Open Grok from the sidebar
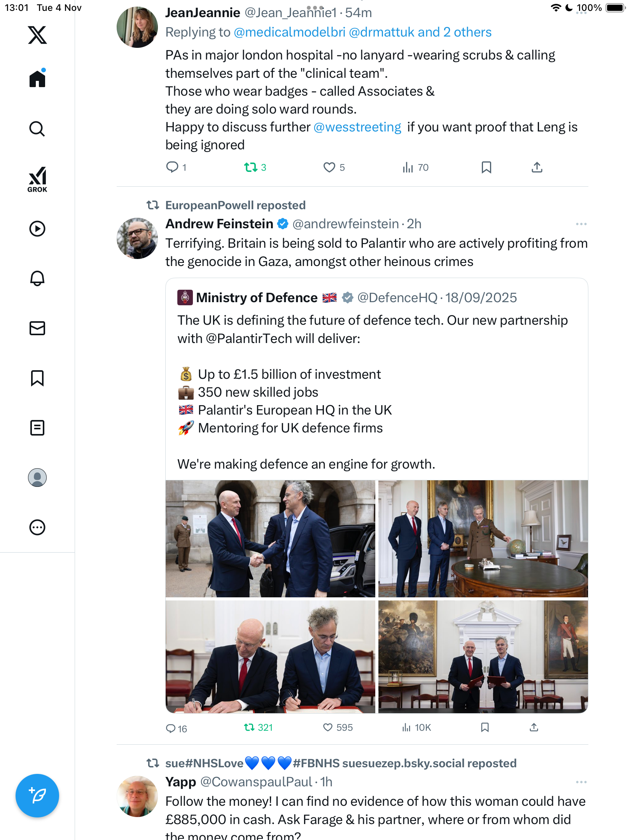Screen dimensions: 630x840 tap(37, 179)
